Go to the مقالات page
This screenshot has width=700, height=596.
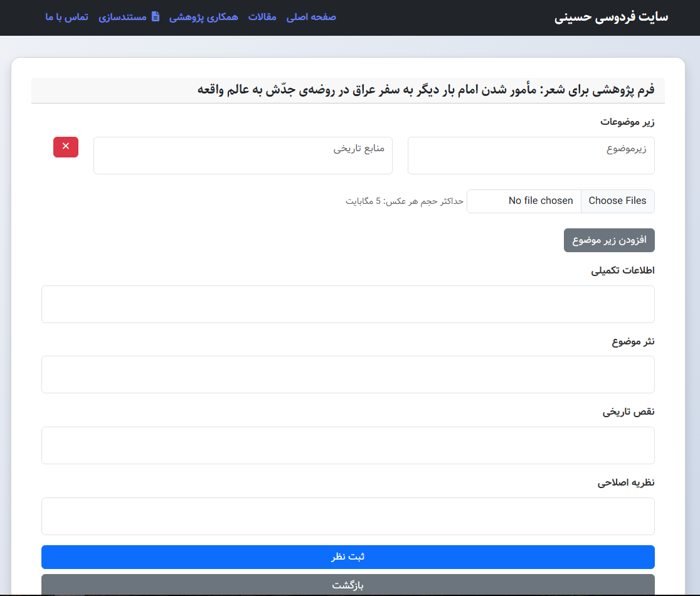(x=262, y=17)
